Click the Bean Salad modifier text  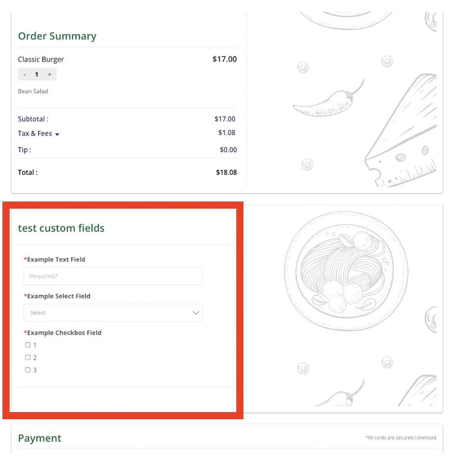point(33,91)
